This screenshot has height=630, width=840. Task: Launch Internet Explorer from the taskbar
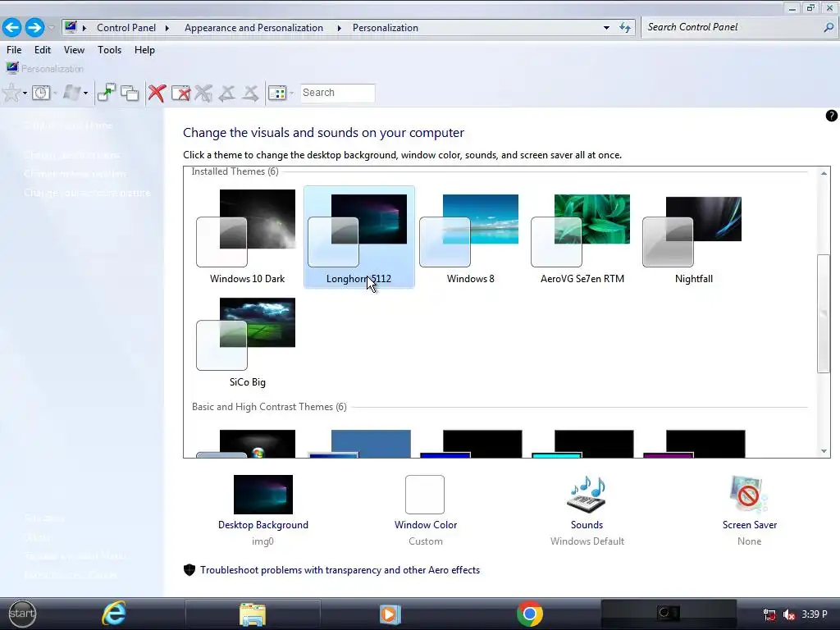pyautogui.click(x=113, y=614)
